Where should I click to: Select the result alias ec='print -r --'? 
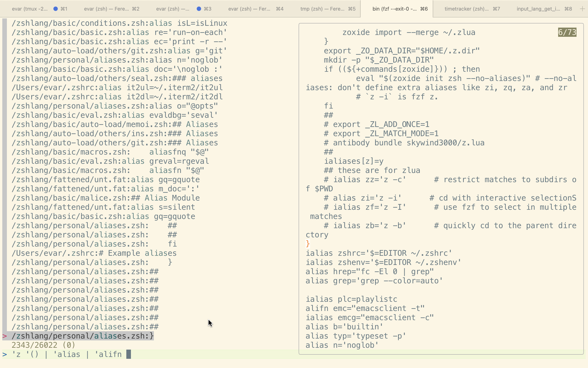(x=119, y=42)
